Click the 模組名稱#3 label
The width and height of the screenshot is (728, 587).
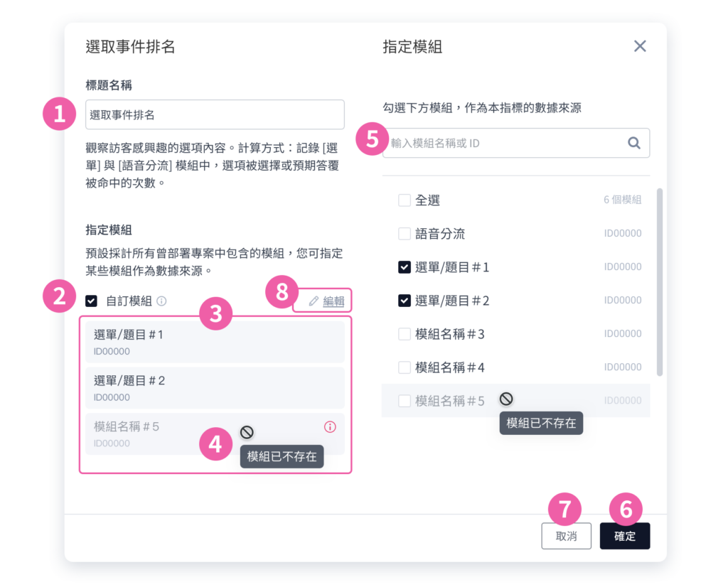click(x=449, y=333)
